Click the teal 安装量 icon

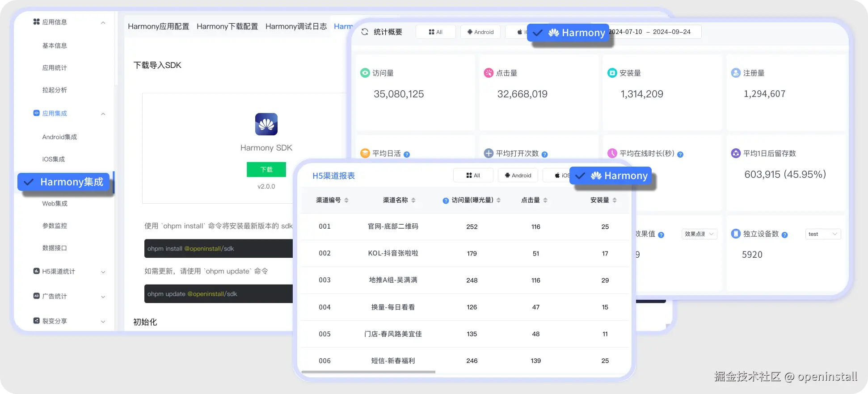(x=612, y=73)
